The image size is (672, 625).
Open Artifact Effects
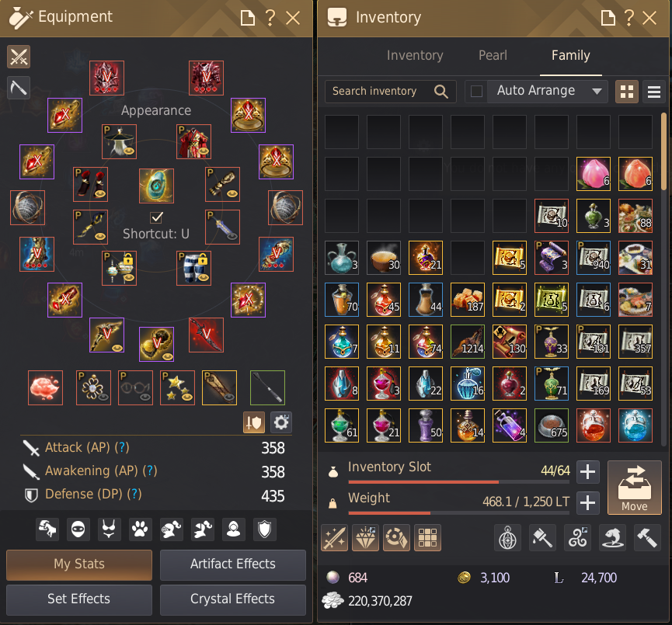coord(233,564)
